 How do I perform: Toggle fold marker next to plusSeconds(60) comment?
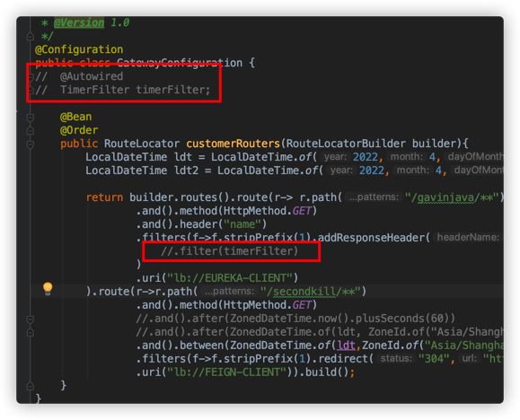click(x=31, y=319)
